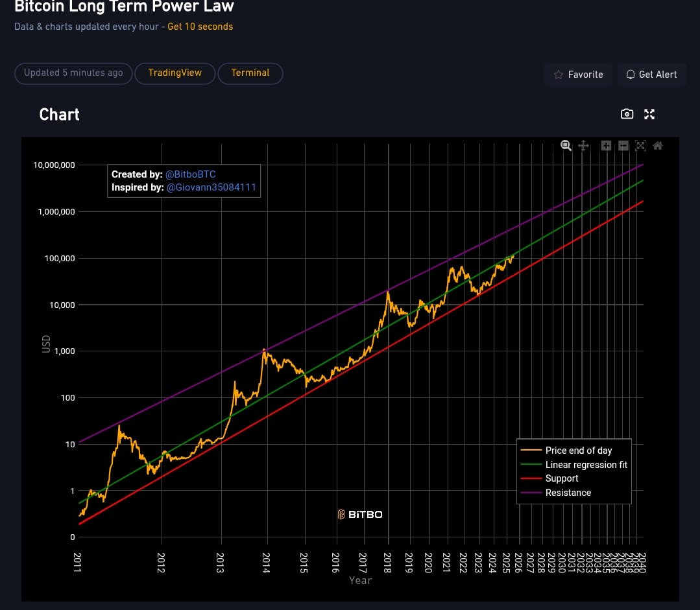700x610 pixels.
Task: Click the 10,000,000 y-axis label
Action: [x=54, y=165]
